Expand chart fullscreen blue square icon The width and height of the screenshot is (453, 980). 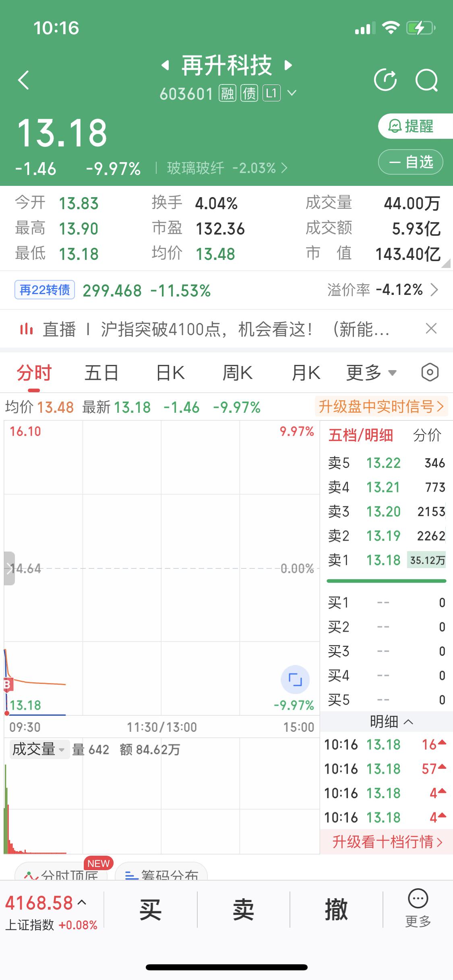[x=295, y=679]
